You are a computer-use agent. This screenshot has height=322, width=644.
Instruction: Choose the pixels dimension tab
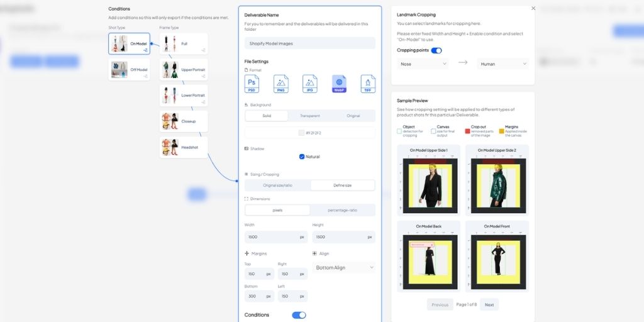277,210
